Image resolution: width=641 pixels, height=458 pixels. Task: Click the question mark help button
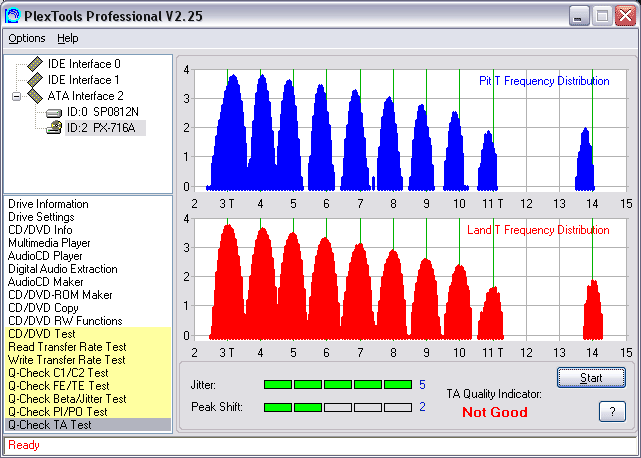click(612, 411)
